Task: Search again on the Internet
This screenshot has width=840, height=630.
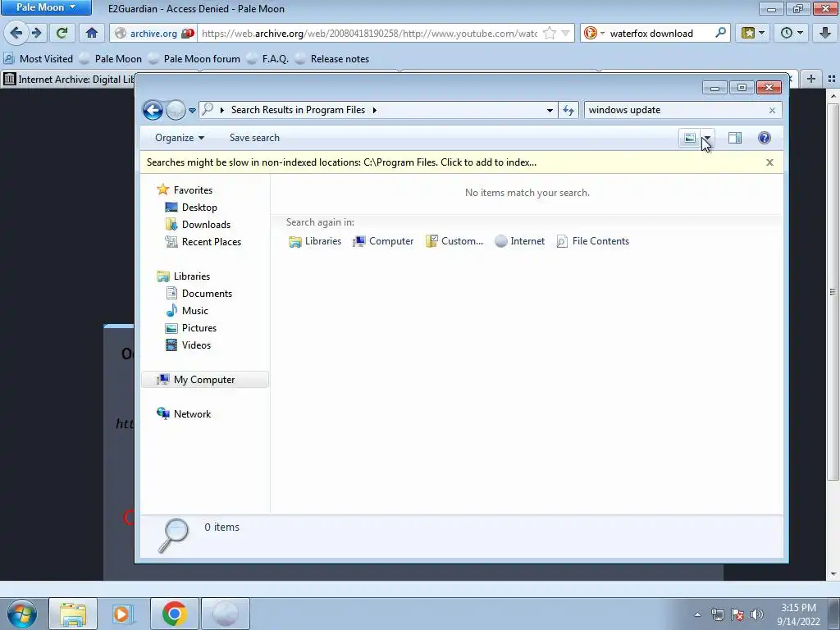Action: (x=519, y=242)
